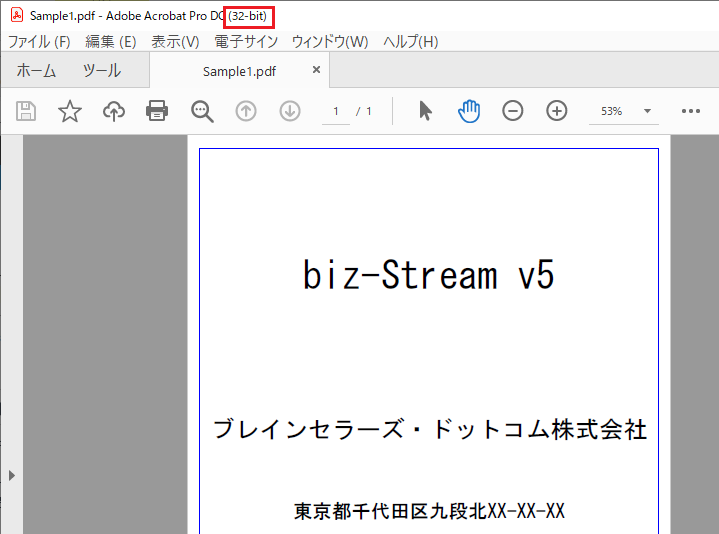The height and width of the screenshot is (534, 719).
Task: Zoom out with the minus circle icon
Action: pyautogui.click(x=513, y=111)
